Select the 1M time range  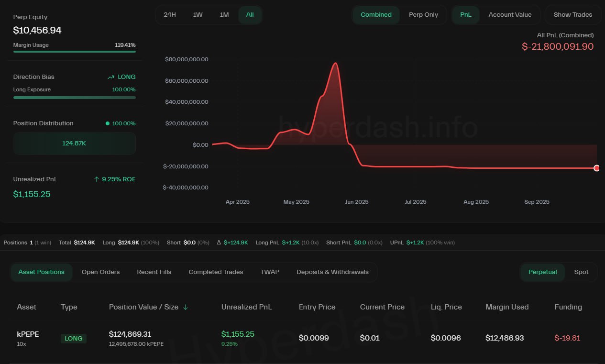pyautogui.click(x=224, y=15)
